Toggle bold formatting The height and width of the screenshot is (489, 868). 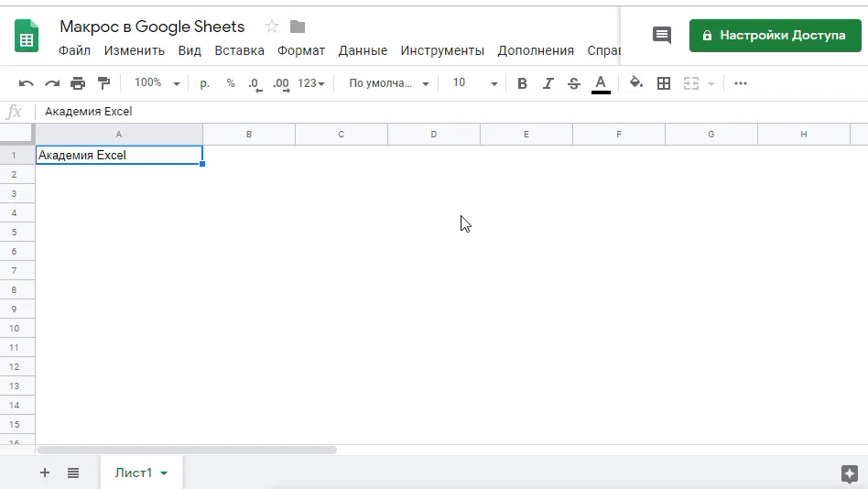pos(522,83)
